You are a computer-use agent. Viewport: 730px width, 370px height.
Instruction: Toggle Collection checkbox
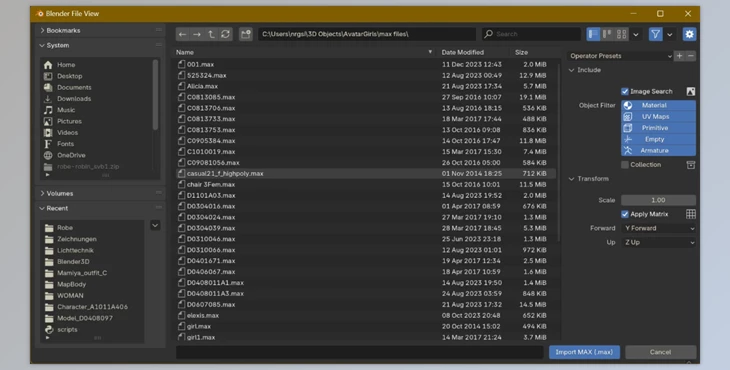point(625,165)
